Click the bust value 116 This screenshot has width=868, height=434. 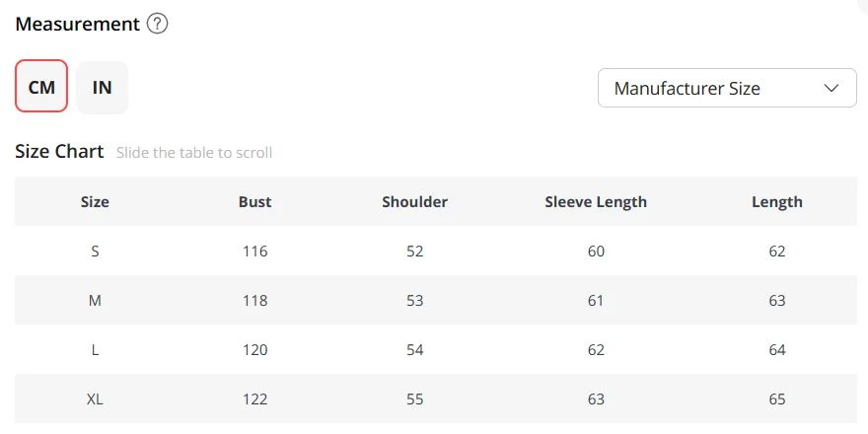coord(255,252)
